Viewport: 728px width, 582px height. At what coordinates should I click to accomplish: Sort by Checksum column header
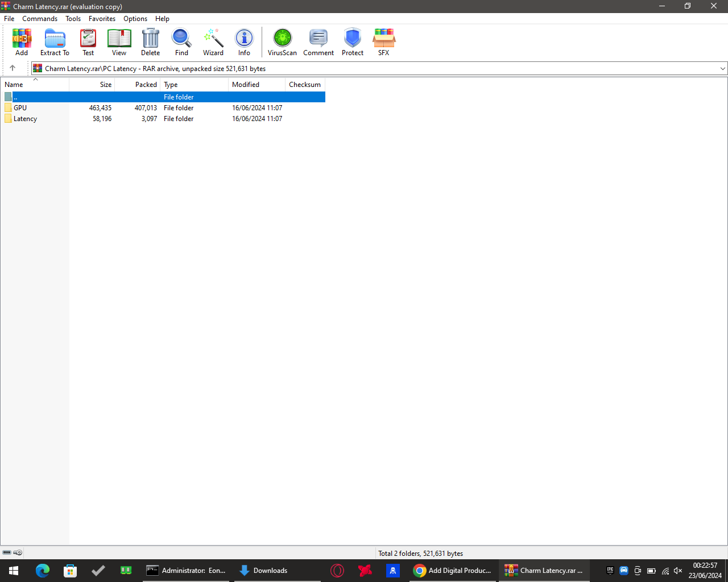pos(305,84)
